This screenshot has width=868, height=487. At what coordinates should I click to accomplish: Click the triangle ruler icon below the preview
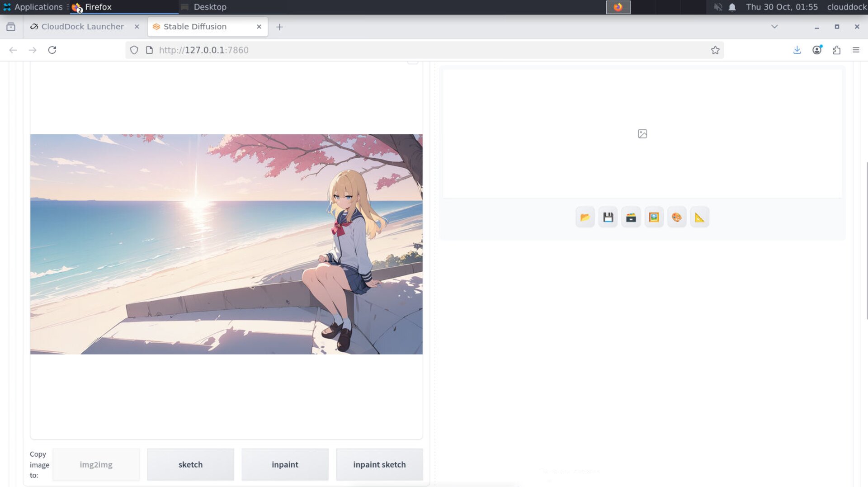coord(699,217)
